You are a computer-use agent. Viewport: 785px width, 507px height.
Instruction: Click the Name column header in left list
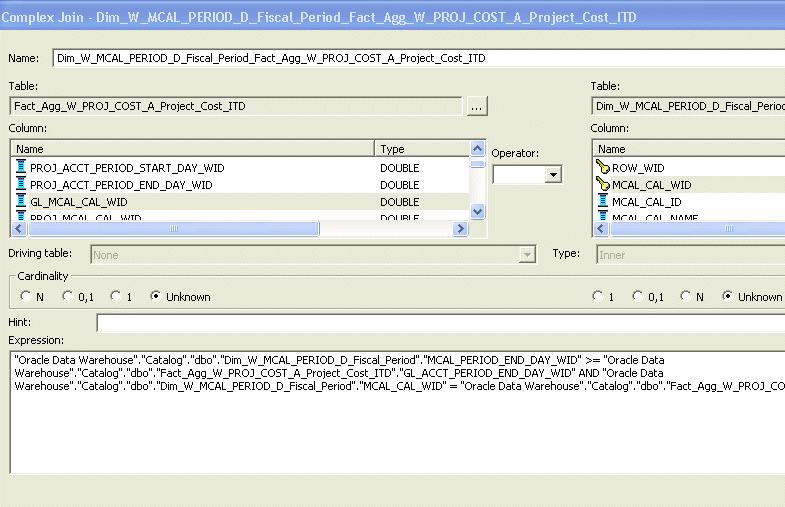193,149
